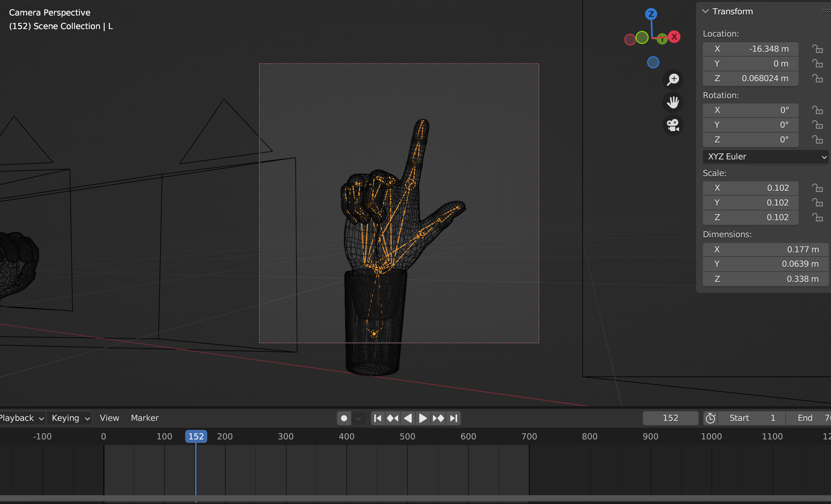Lock the Scale Z value
The width and height of the screenshot is (831, 504).
tap(817, 218)
